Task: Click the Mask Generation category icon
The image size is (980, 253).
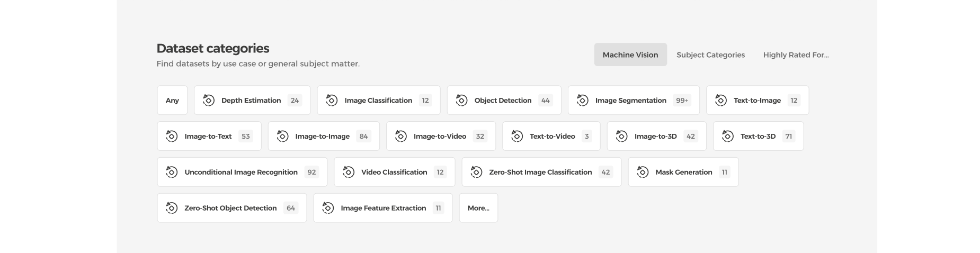Action: pos(643,172)
